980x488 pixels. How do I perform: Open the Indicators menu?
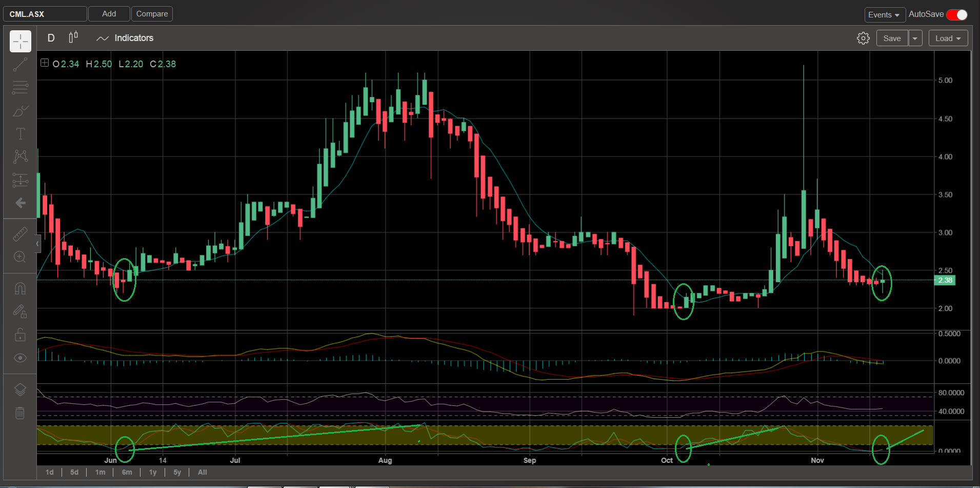pos(125,38)
